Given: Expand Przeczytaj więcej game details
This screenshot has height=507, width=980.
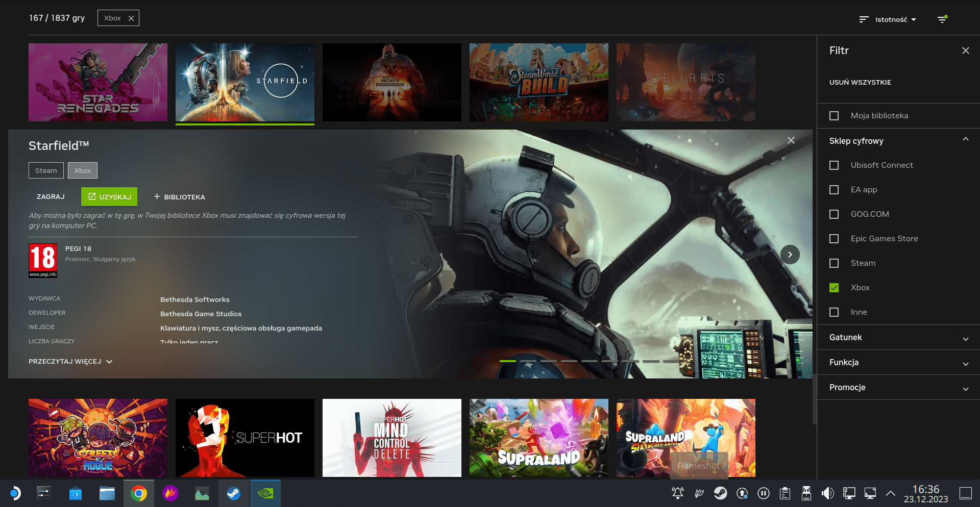Looking at the screenshot, I should click(70, 361).
